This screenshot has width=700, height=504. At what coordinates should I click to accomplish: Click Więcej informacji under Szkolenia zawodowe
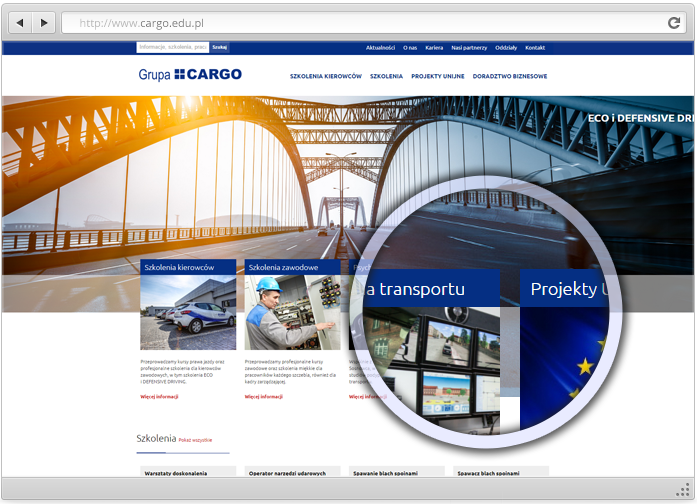264,396
